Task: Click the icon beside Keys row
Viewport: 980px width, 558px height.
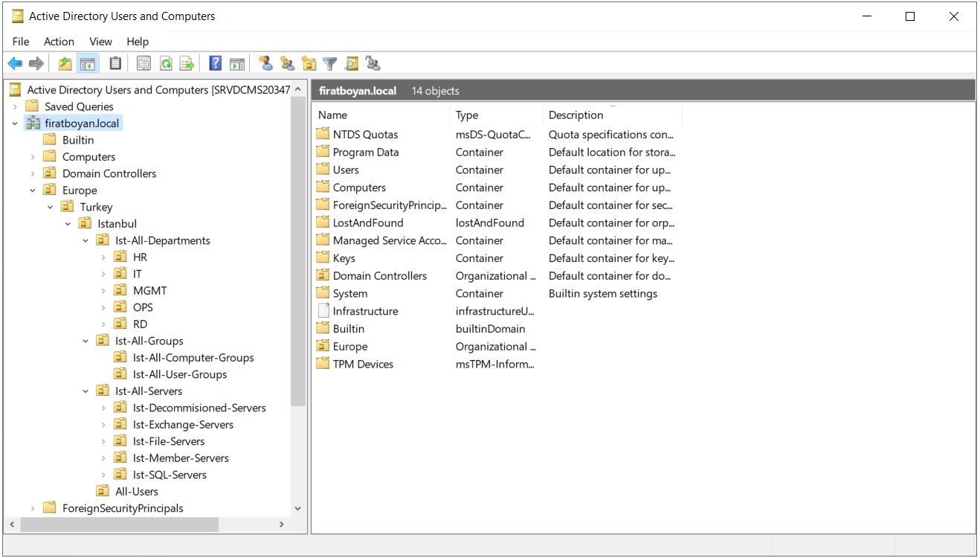Action: [323, 258]
